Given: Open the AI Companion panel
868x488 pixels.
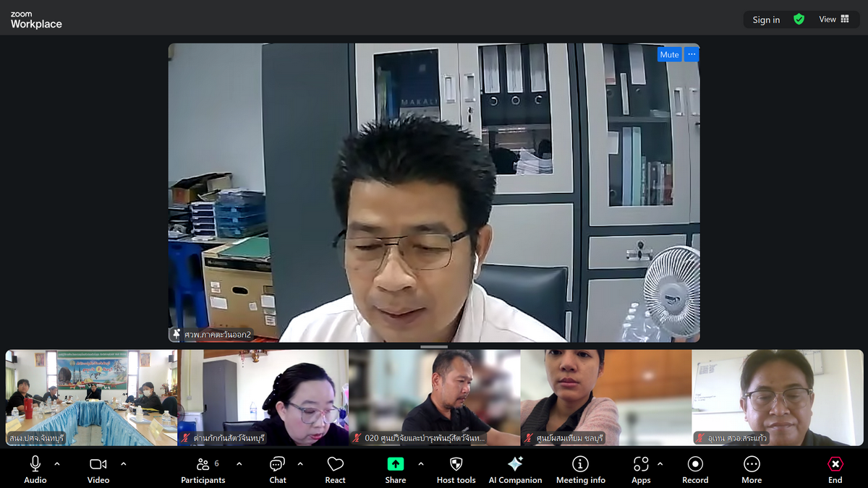Looking at the screenshot, I should [x=515, y=468].
